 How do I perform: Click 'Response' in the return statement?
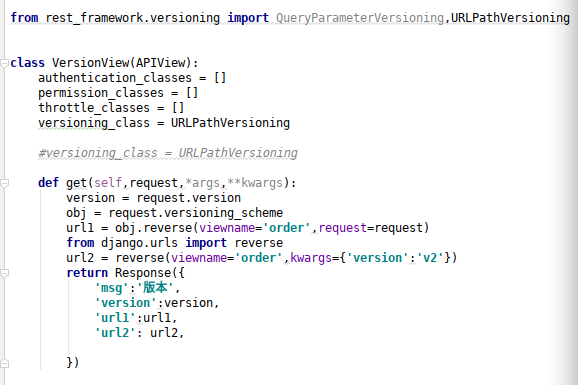(143, 273)
